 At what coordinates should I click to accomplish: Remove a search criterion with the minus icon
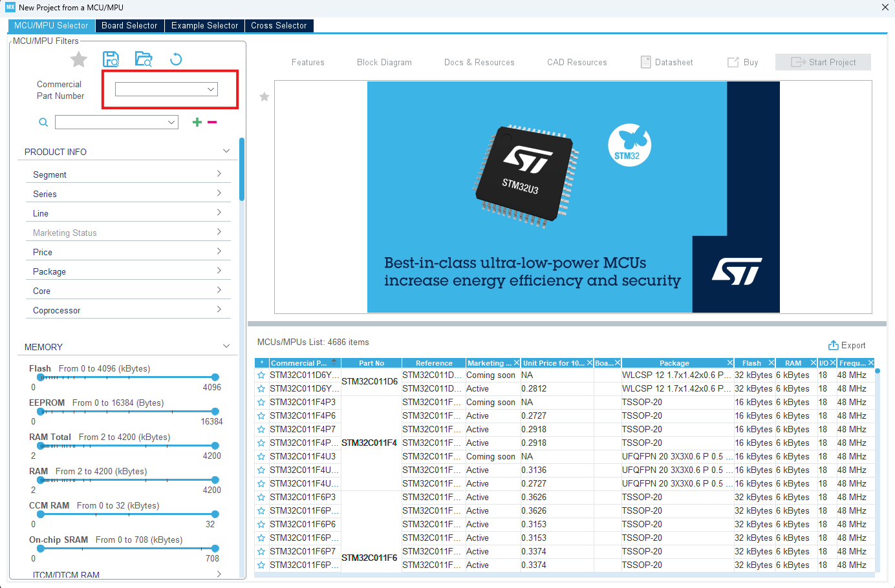(211, 121)
